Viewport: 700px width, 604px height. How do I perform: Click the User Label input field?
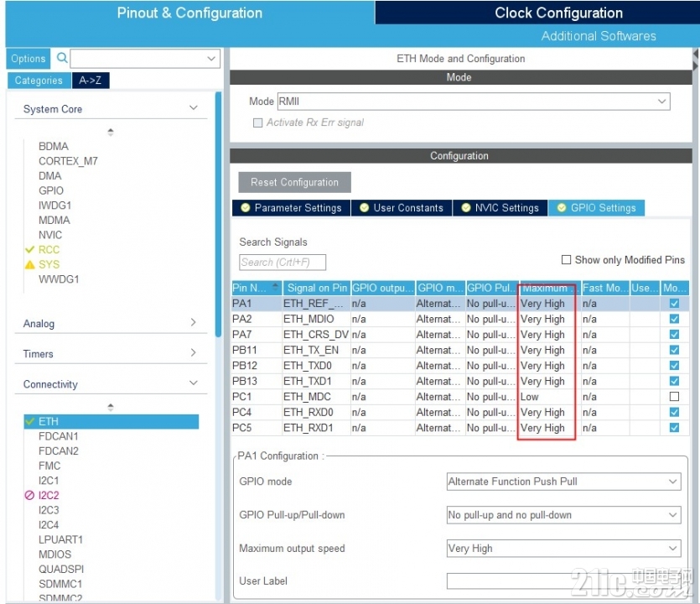[564, 581]
